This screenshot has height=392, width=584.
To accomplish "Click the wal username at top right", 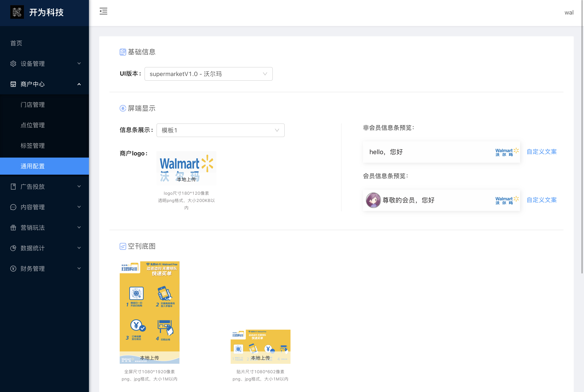I will tap(569, 13).
